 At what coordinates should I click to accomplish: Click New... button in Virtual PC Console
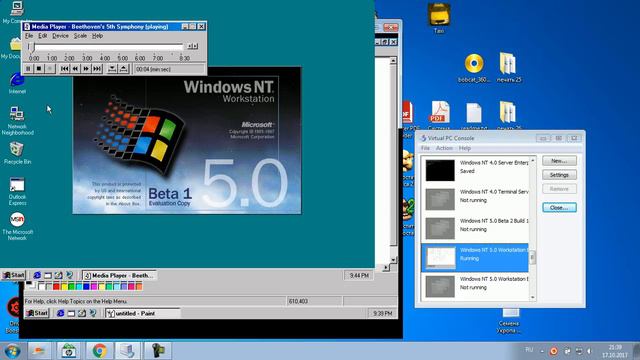(x=559, y=161)
